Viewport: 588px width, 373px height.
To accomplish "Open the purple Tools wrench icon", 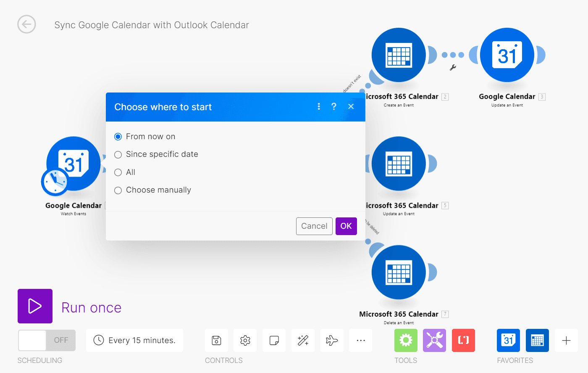I will pos(434,340).
